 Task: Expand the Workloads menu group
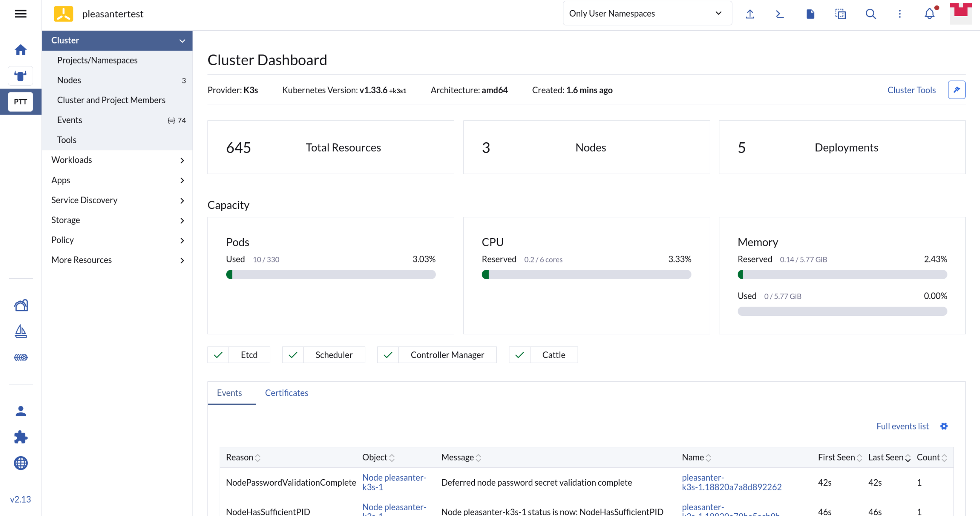tap(117, 160)
